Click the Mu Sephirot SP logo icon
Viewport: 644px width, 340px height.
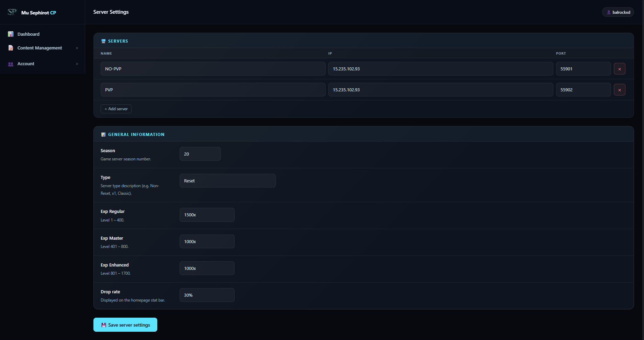pos(12,12)
